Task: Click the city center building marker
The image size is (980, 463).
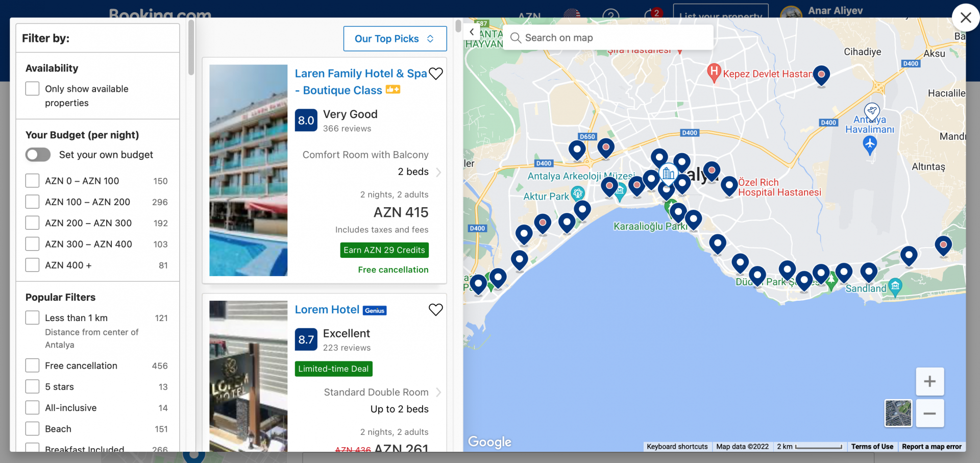Action: (668, 174)
